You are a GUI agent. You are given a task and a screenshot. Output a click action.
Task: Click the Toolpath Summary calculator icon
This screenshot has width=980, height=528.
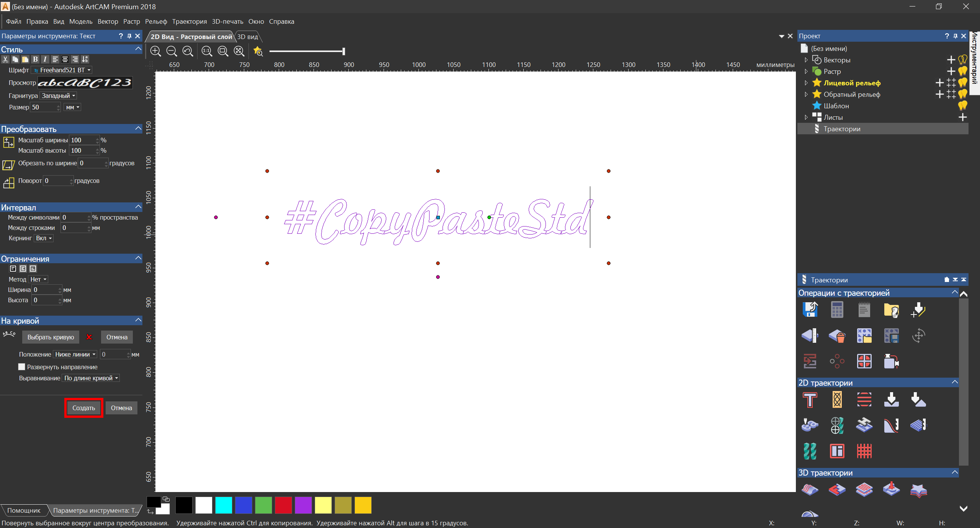click(x=837, y=310)
